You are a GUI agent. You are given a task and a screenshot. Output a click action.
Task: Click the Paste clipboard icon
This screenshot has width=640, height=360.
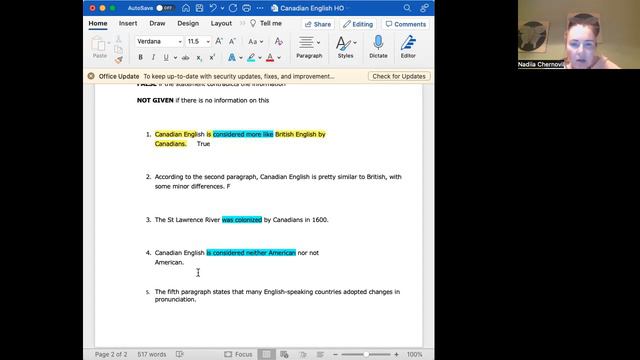(98, 44)
